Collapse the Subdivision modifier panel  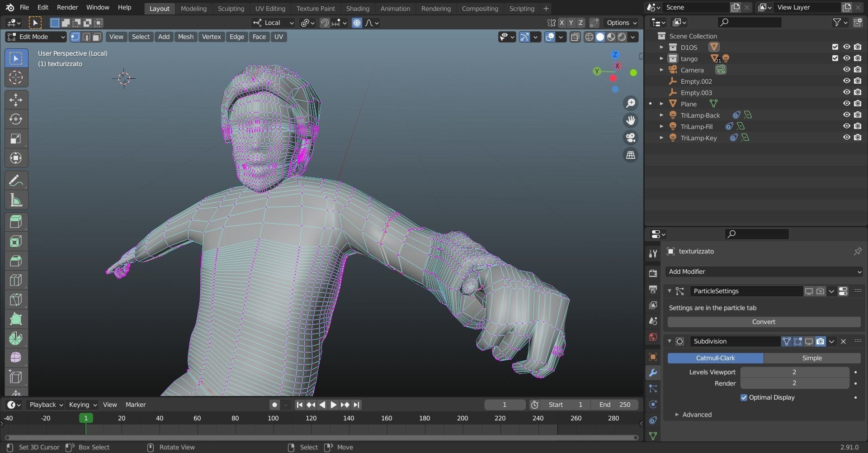(670, 341)
